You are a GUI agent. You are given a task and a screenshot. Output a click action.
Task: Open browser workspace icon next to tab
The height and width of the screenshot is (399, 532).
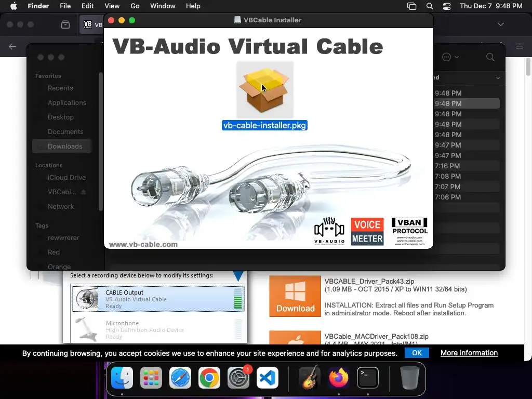pos(65,24)
